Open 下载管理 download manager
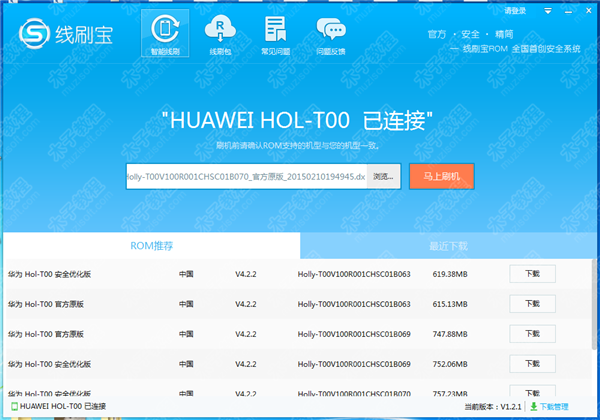Viewport: 600px width, 420px height. [554, 407]
